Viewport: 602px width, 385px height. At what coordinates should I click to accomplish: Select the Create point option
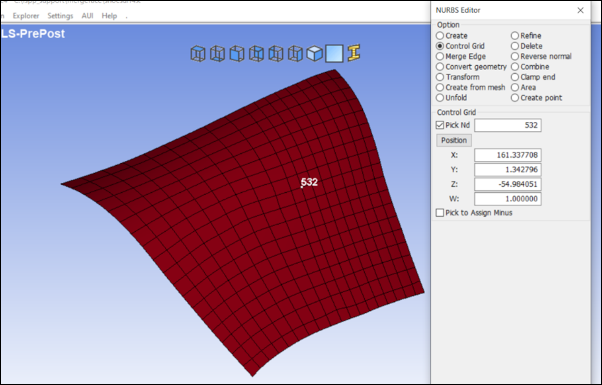(x=537, y=98)
